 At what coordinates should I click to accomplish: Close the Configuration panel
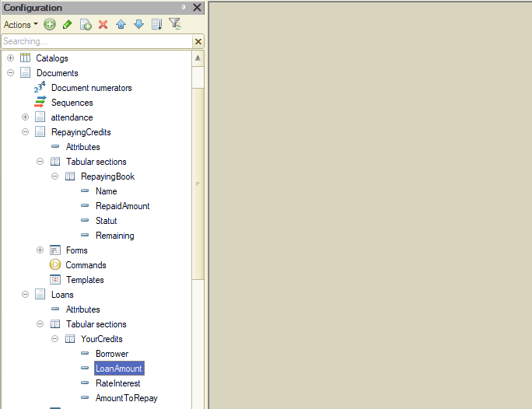[197, 8]
